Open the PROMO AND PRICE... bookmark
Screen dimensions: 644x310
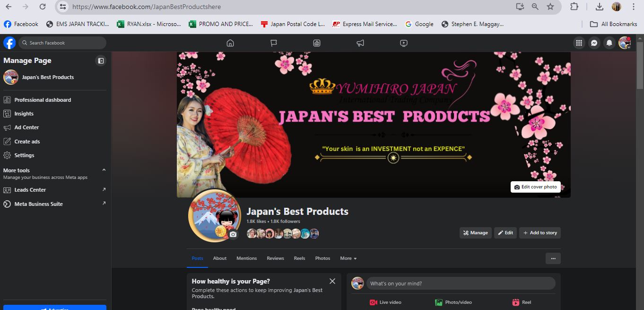221,24
